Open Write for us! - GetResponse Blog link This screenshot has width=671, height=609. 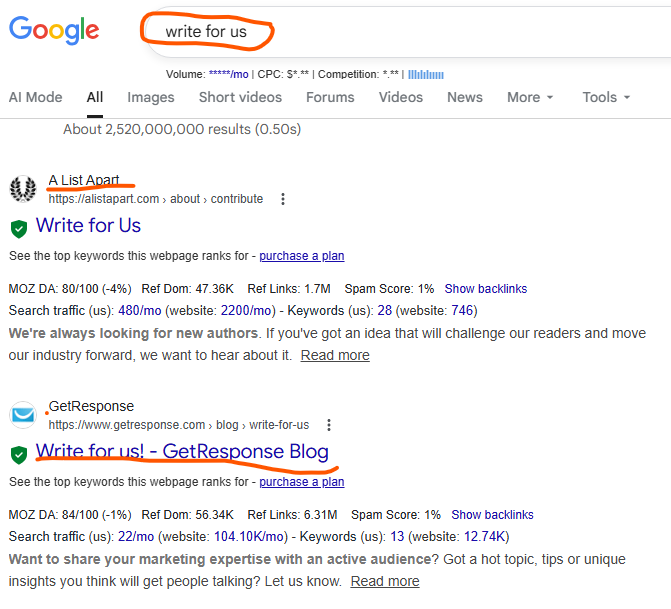[182, 451]
